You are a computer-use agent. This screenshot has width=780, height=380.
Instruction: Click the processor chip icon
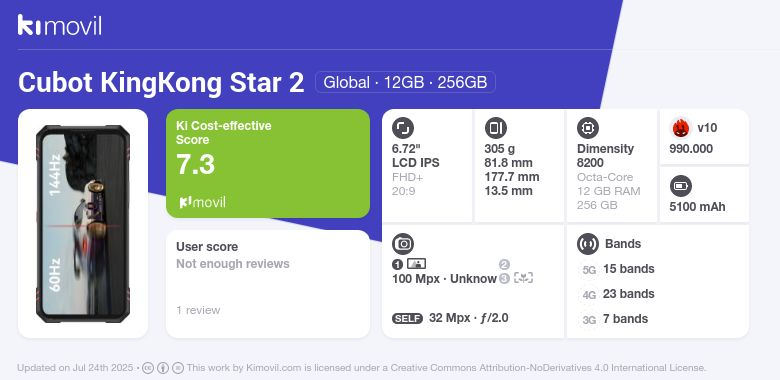click(588, 128)
